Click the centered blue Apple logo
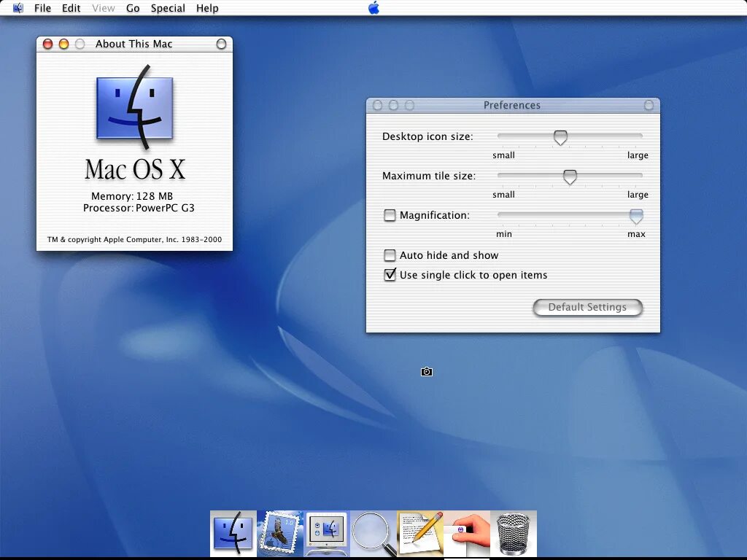The image size is (747, 560). pos(374,7)
